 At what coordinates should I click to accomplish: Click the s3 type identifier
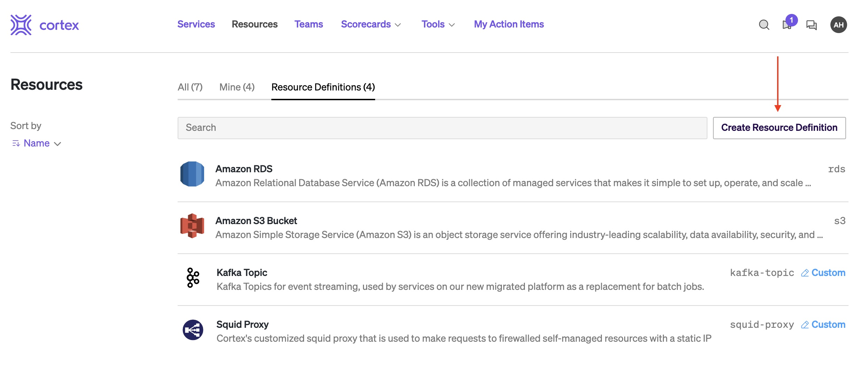[x=840, y=221]
